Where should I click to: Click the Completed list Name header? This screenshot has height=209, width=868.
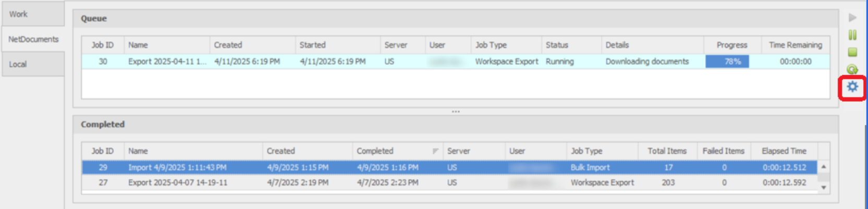(x=193, y=151)
